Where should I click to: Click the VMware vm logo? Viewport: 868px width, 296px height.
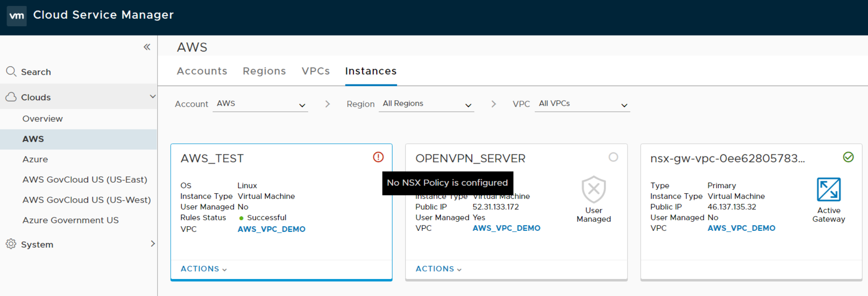17,16
